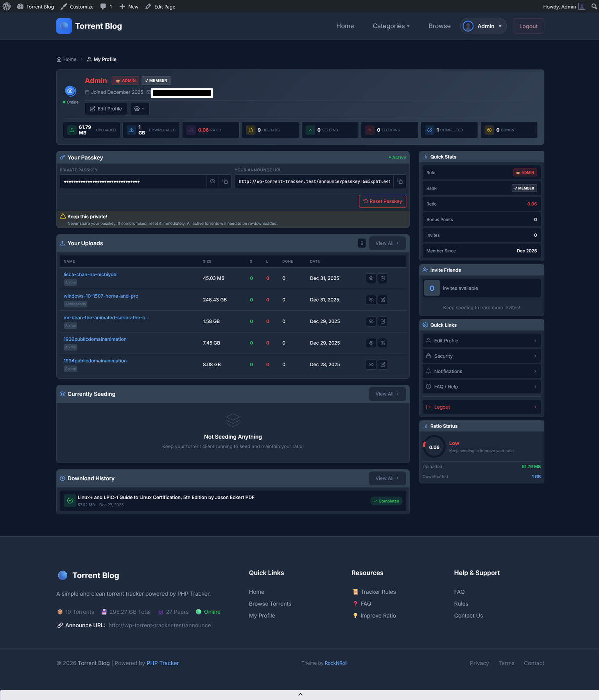
Task: Reveal the private passkey with eye icon
Action: pyautogui.click(x=213, y=181)
